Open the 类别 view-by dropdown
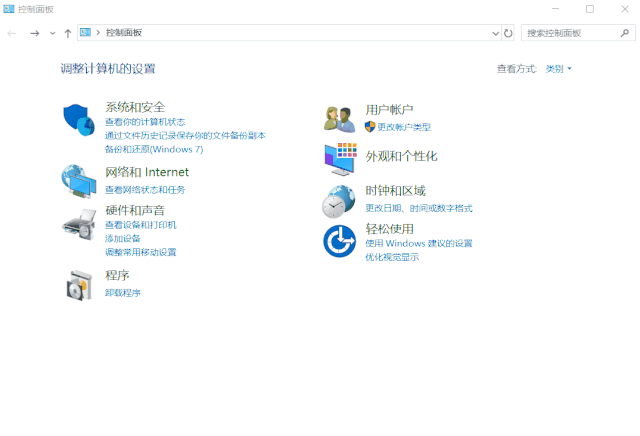 coord(558,69)
